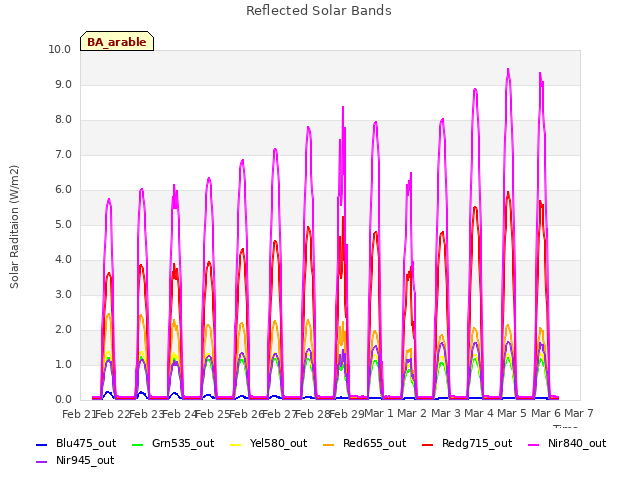Click the Feb 27 x-axis date label
Image resolution: width=640 pixels, height=480 pixels.
279,414
